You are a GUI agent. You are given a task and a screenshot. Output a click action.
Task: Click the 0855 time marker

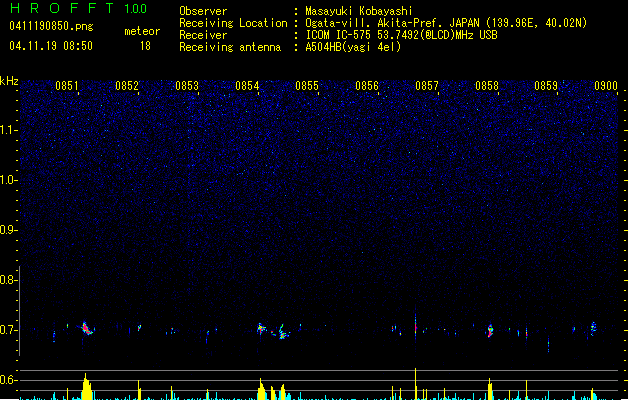307,86
